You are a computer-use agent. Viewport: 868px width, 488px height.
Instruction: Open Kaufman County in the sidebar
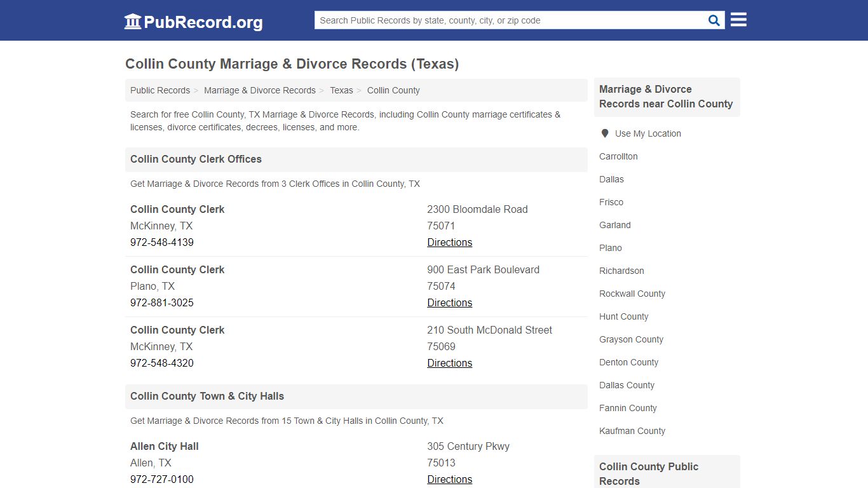coord(632,431)
